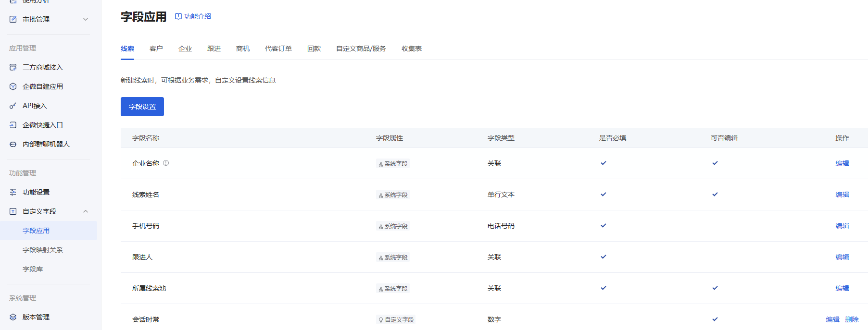This screenshot has width=868, height=330.
Task: Click the 版本管理 layers icon
Action: tap(13, 317)
